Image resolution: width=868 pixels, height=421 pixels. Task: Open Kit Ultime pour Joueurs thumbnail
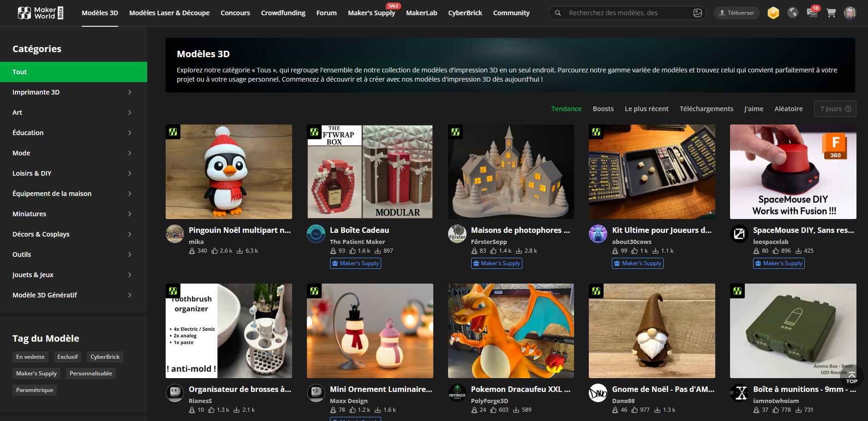[652, 172]
